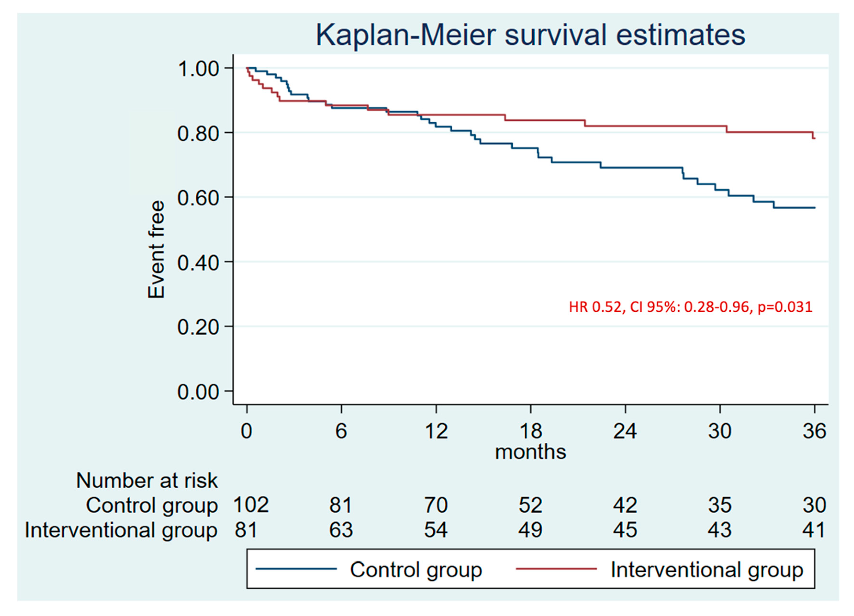Click the red Interventional group legend line
The width and height of the screenshot is (854, 616).
point(556,569)
